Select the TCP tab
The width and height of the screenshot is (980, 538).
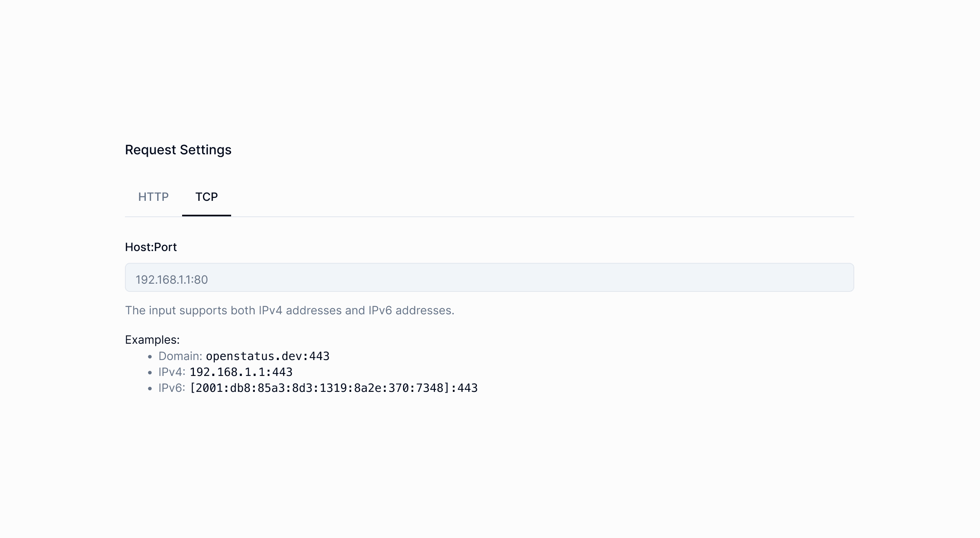point(206,197)
